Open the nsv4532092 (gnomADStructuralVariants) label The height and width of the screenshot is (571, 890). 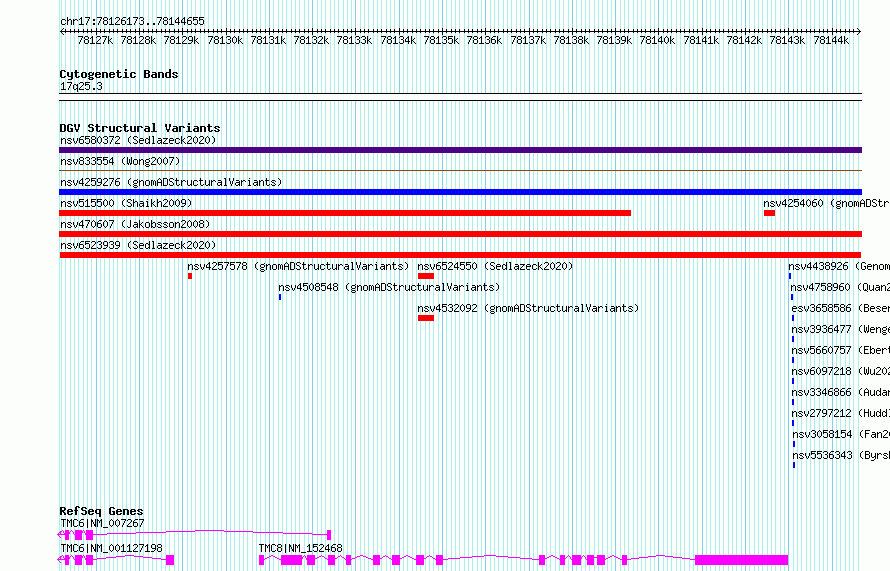point(528,308)
